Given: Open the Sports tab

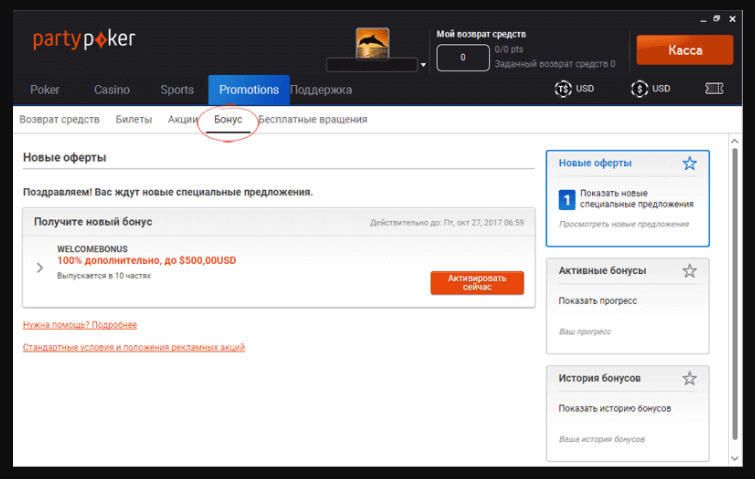Looking at the screenshot, I should 177,90.
